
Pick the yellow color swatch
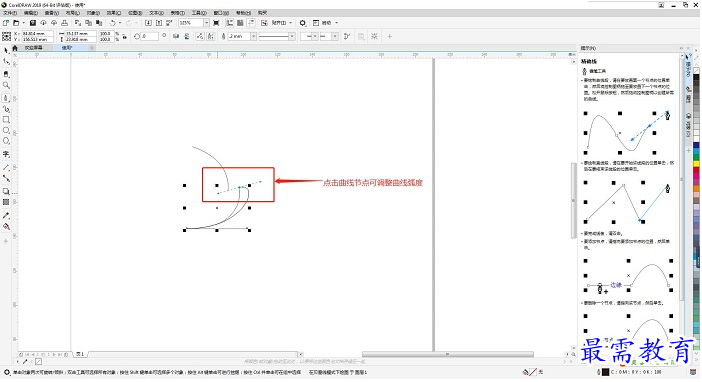pos(697,164)
